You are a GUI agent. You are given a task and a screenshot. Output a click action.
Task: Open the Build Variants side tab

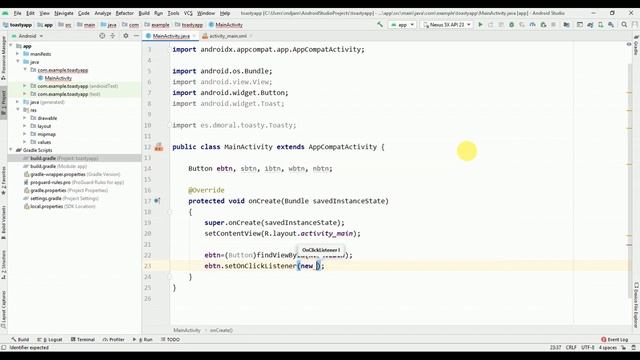click(x=4, y=222)
